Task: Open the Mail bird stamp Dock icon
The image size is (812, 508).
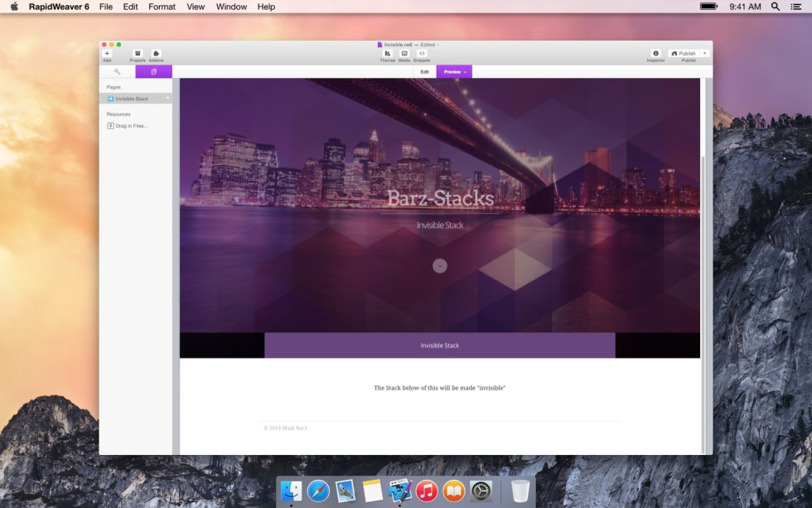Action: point(345,491)
